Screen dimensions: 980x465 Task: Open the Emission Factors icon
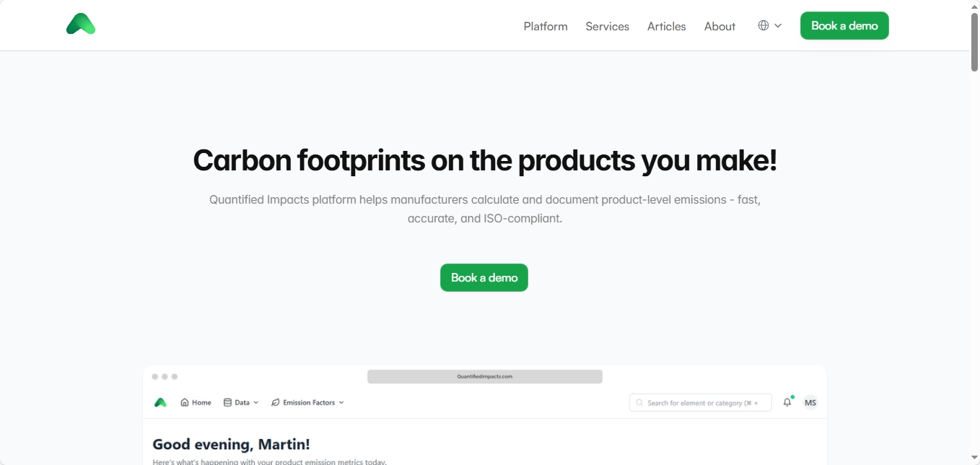[274, 402]
